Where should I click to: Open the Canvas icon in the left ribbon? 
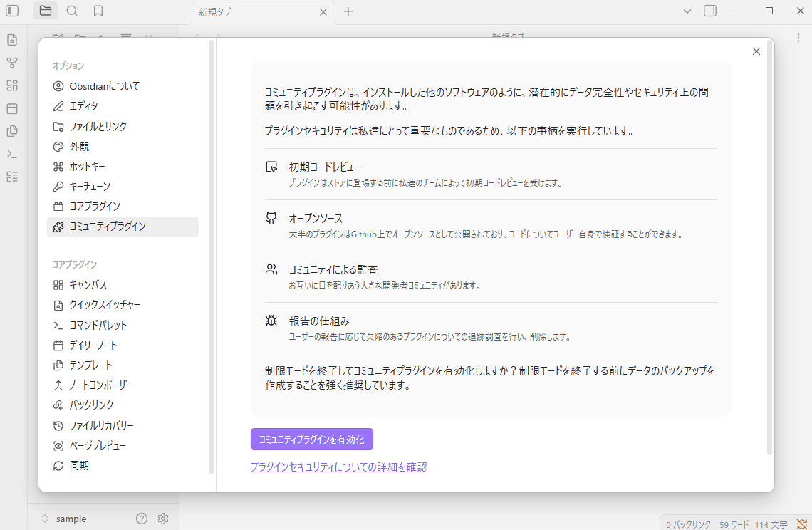tap(11, 85)
